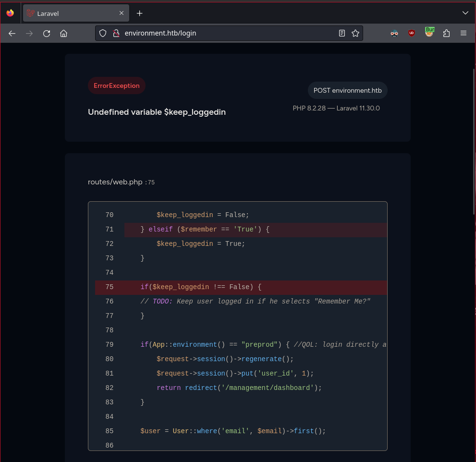The height and width of the screenshot is (462, 476).
Task: Click the address bar URL field
Action: click(229, 33)
